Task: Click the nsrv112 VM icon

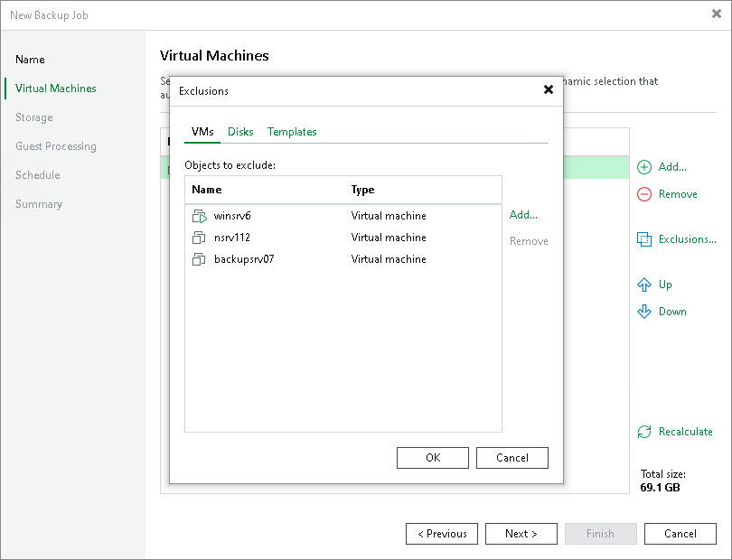Action: (x=199, y=238)
